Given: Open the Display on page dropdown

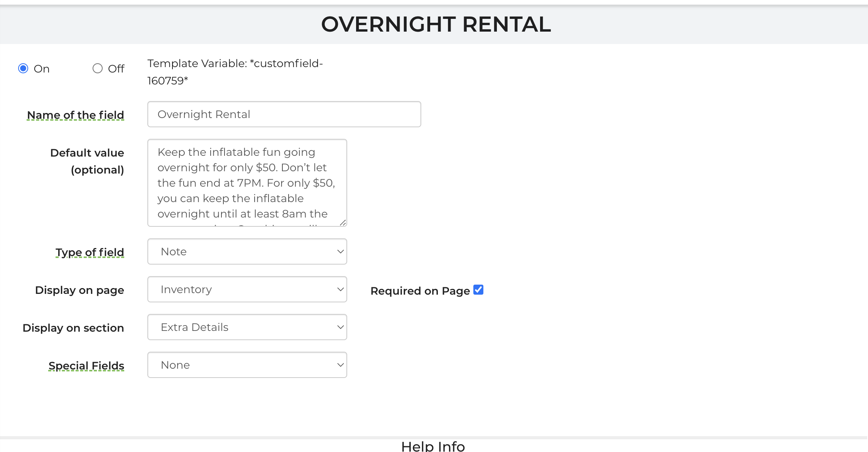Looking at the screenshot, I should pos(247,289).
